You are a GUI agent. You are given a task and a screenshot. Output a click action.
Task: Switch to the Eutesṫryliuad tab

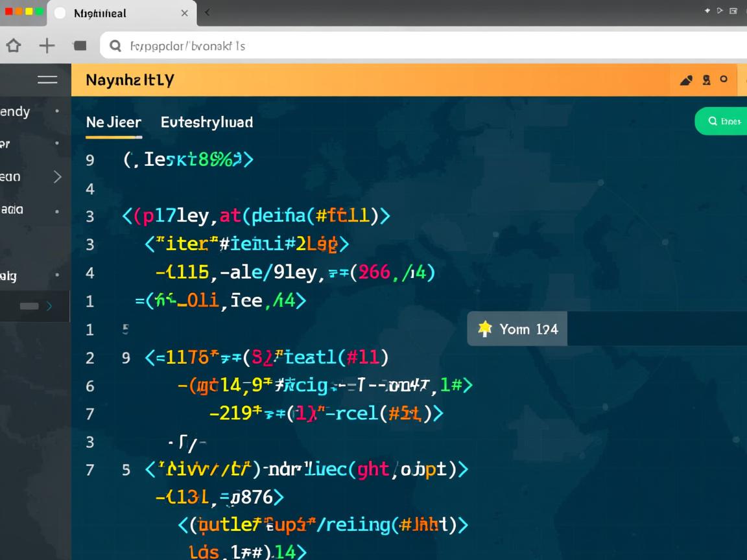207,122
